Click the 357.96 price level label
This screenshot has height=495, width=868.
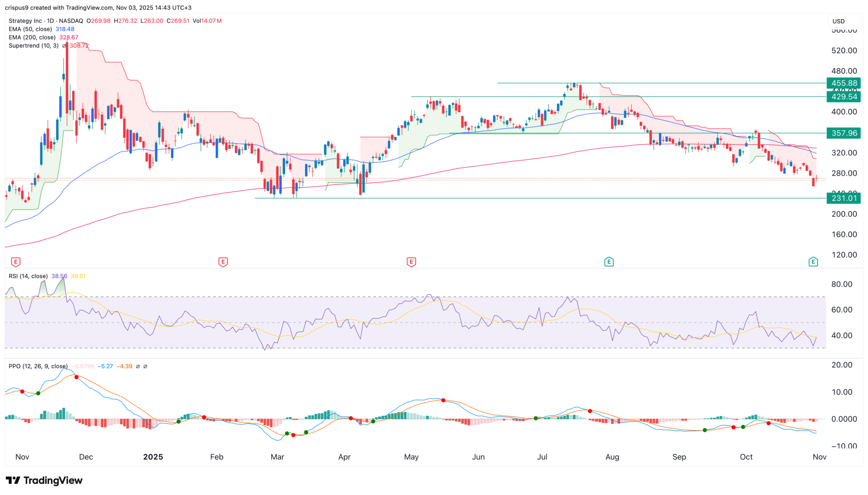tap(843, 133)
